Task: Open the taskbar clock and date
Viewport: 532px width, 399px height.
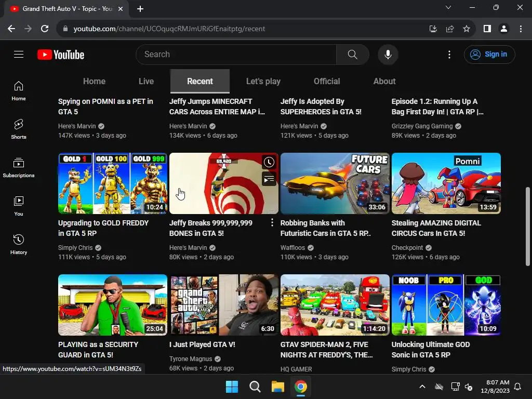Action: coord(495,387)
